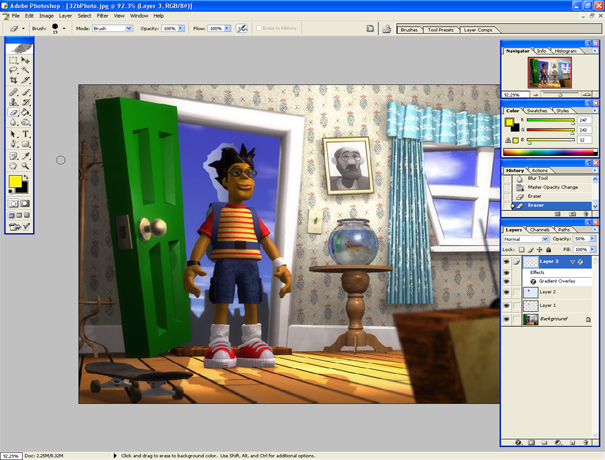Image resolution: width=605 pixels, height=460 pixels.
Task: Open the Filter menu
Action: point(103,16)
